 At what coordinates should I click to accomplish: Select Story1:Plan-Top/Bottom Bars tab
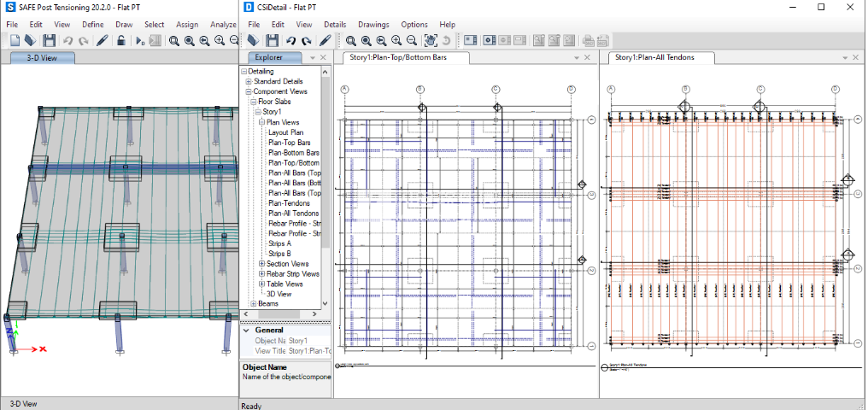(x=406, y=57)
